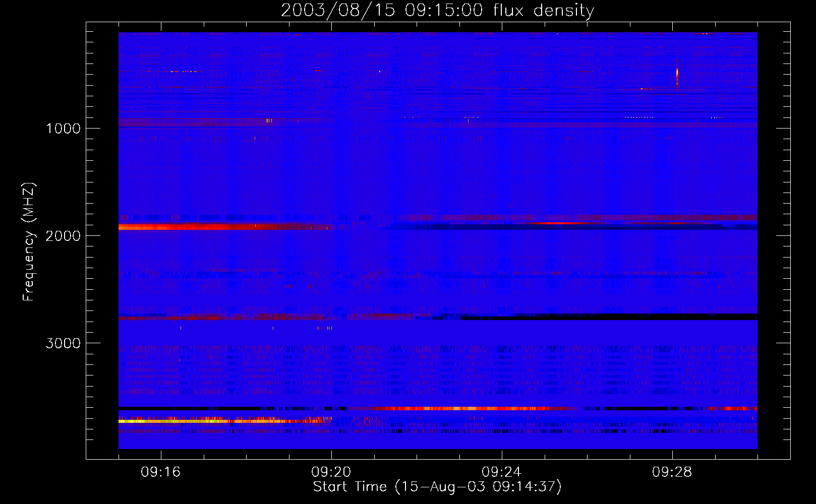Click the 09:28 time tick label
The width and height of the screenshot is (816, 504).
672,472
